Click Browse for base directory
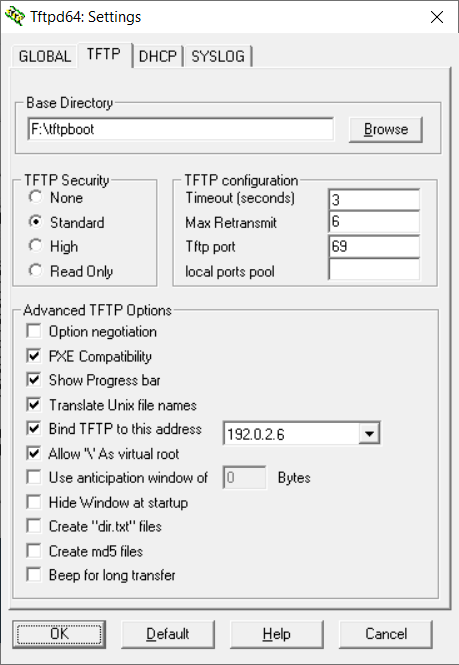 [x=386, y=129]
